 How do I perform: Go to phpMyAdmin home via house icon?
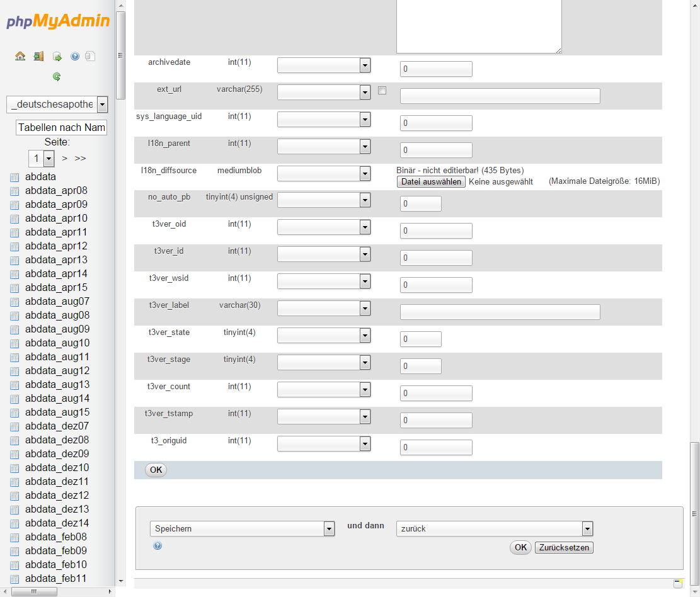pos(20,56)
